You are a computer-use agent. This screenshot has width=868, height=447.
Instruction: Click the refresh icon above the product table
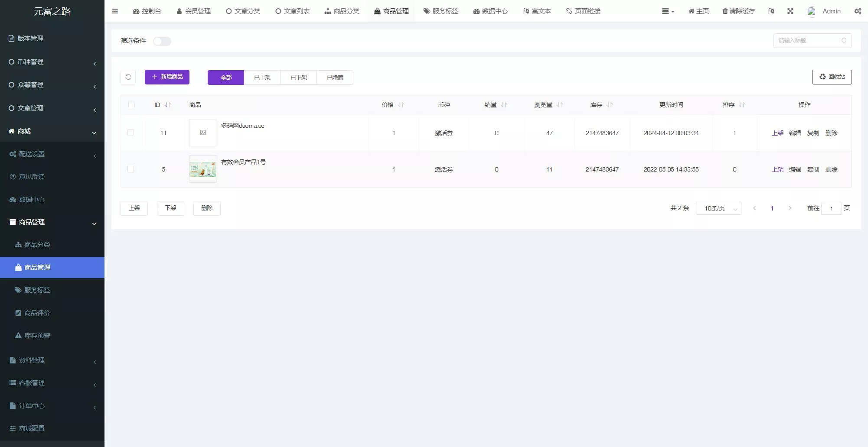click(x=128, y=77)
